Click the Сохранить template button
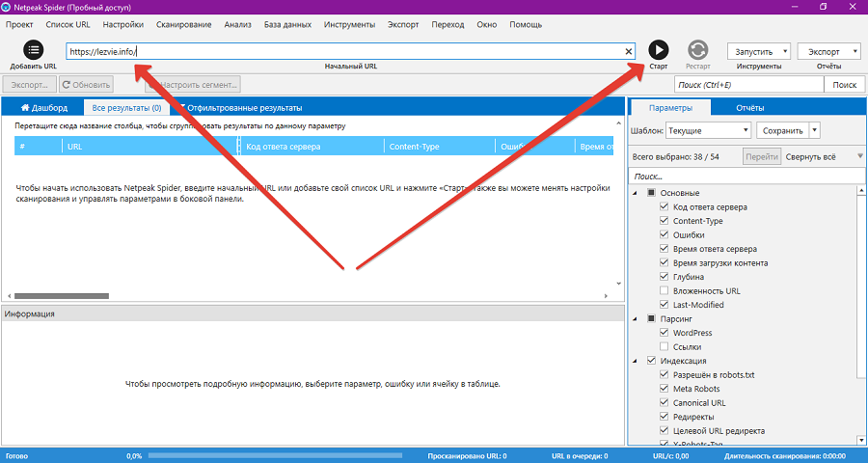 tap(782, 131)
